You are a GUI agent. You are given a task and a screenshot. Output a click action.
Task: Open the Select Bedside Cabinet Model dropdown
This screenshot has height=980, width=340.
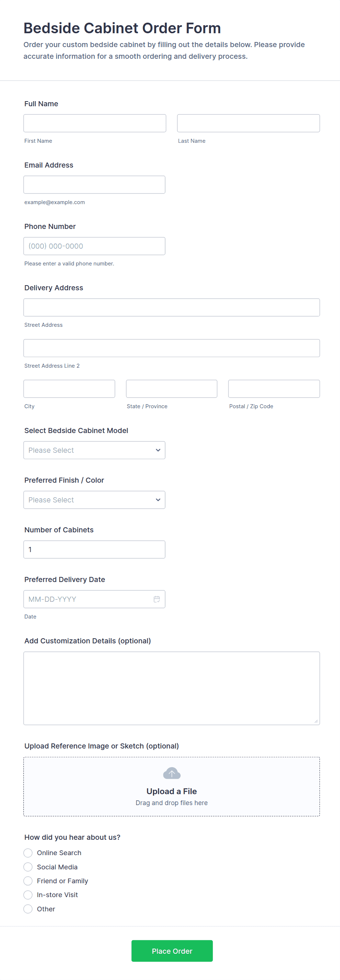click(x=94, y=450)
